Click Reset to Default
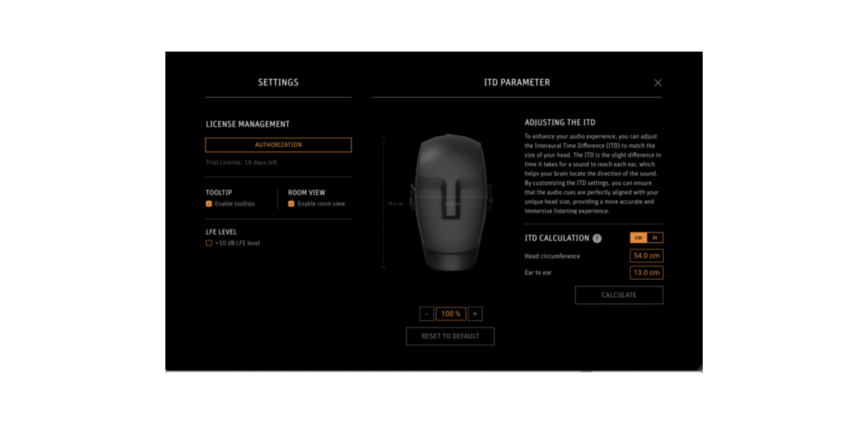The height and width of the screenshot is (424, 868). 450,336
